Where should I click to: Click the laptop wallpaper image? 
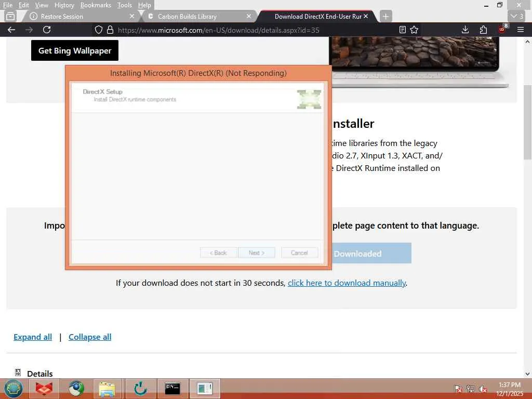coord(420,61)
